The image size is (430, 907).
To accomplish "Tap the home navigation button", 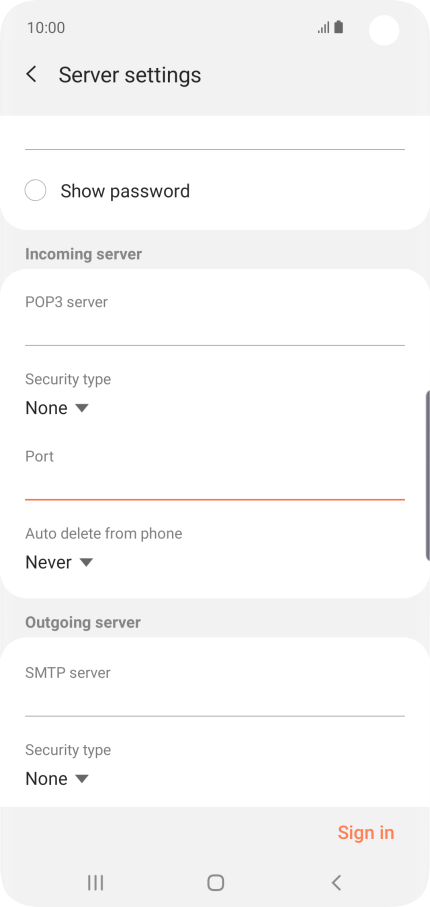I will [x=215, y=882].
